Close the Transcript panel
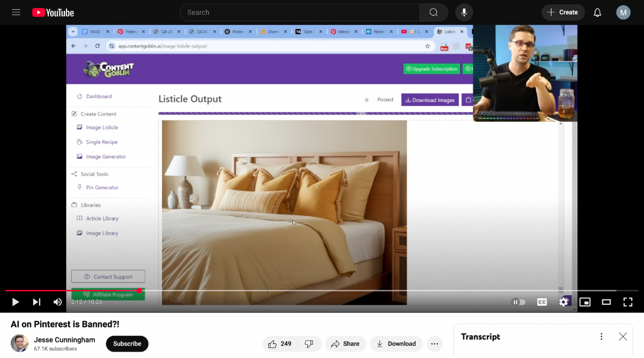 pos(623,337)
